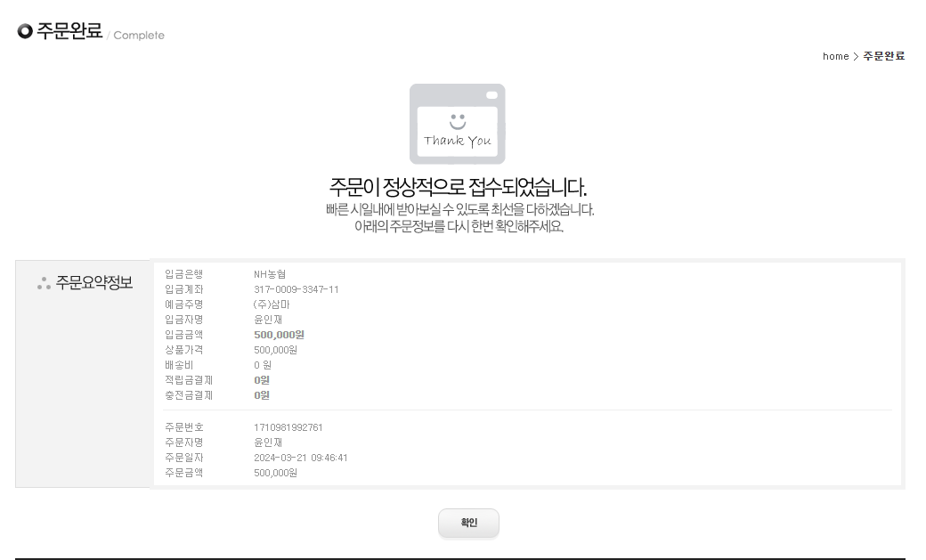The image size is (926, 560).
Task: Select account holder (주)삼마
Action: click(271, 304)
